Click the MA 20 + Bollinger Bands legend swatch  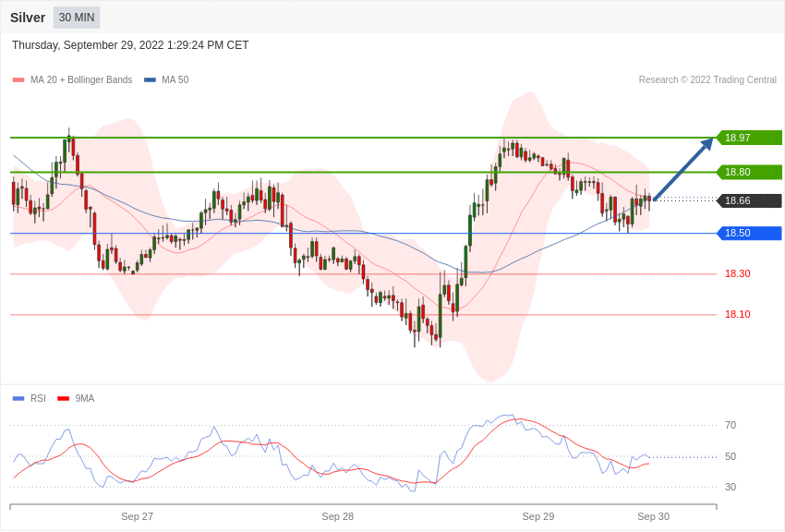[18, 80]
